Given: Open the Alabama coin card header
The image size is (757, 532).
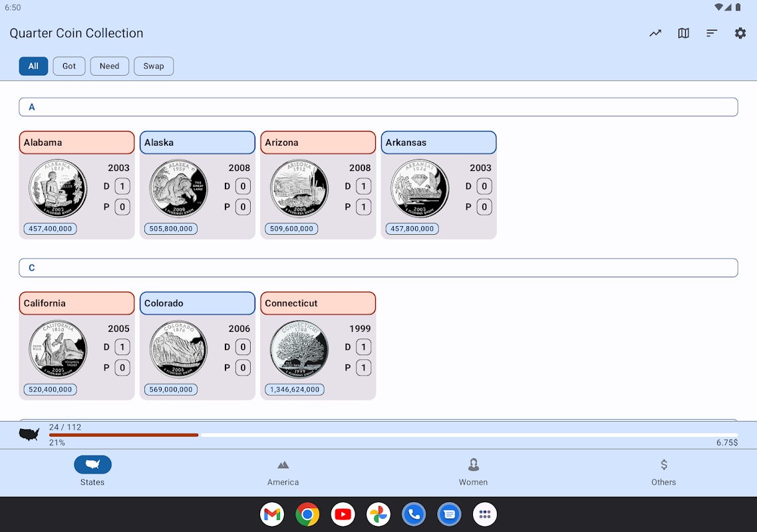Looking at the screenshot, I should [76, 142].
